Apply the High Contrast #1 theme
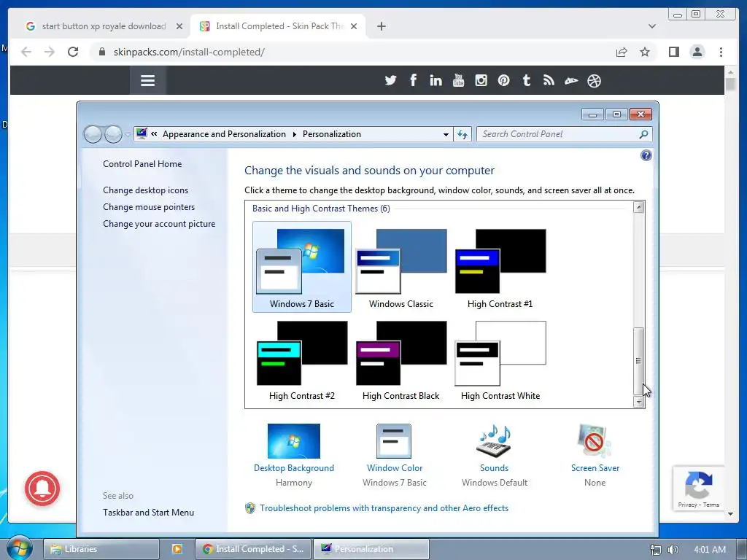Viewport: 747px width, 560px height. tap(500, 267)
